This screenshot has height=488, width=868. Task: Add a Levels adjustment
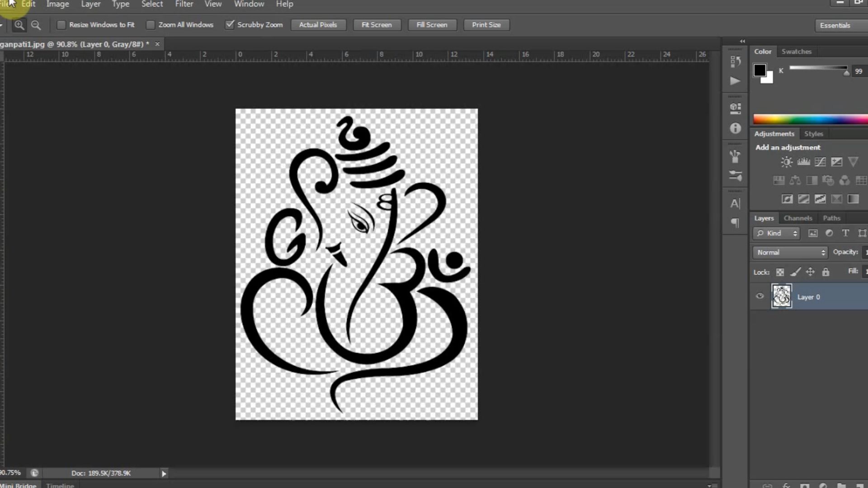pos(803,162)
